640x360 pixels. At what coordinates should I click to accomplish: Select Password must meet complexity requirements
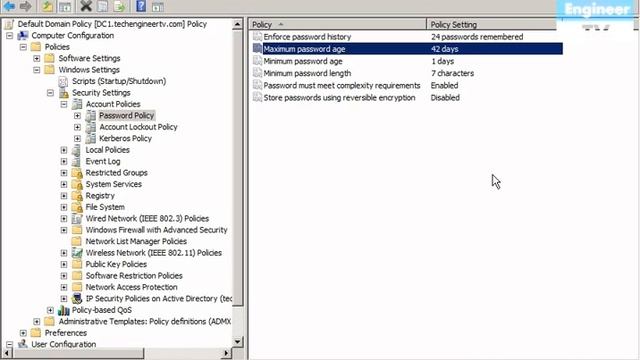coord(342,85)
